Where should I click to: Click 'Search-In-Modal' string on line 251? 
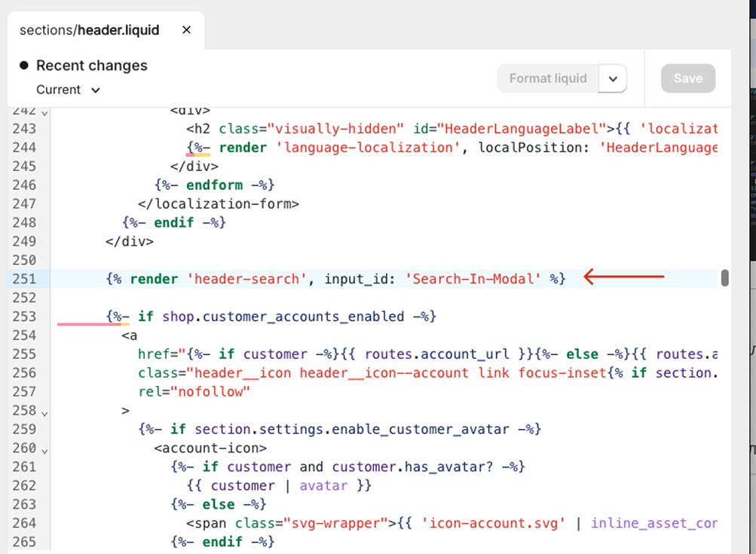click(x=473, y=279)
